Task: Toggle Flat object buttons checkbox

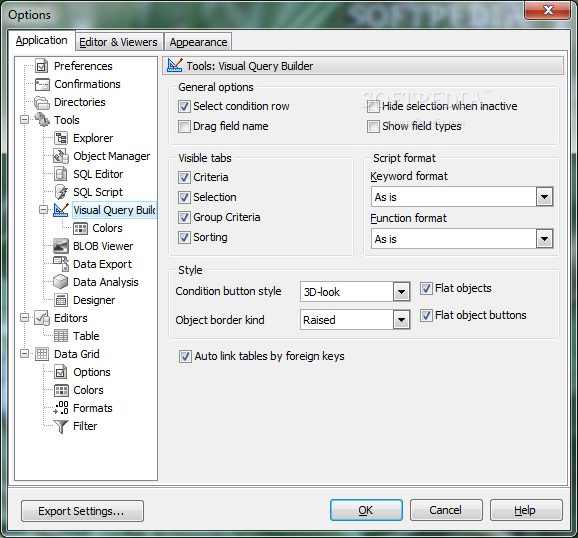Action: (x=426, y=315)
